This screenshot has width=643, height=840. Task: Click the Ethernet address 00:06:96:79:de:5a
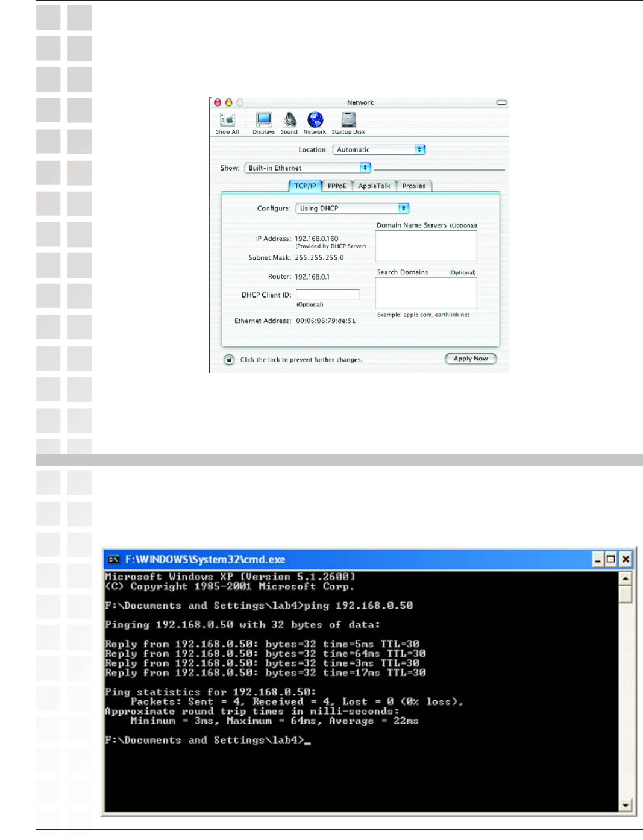click(x=325, y=321)
